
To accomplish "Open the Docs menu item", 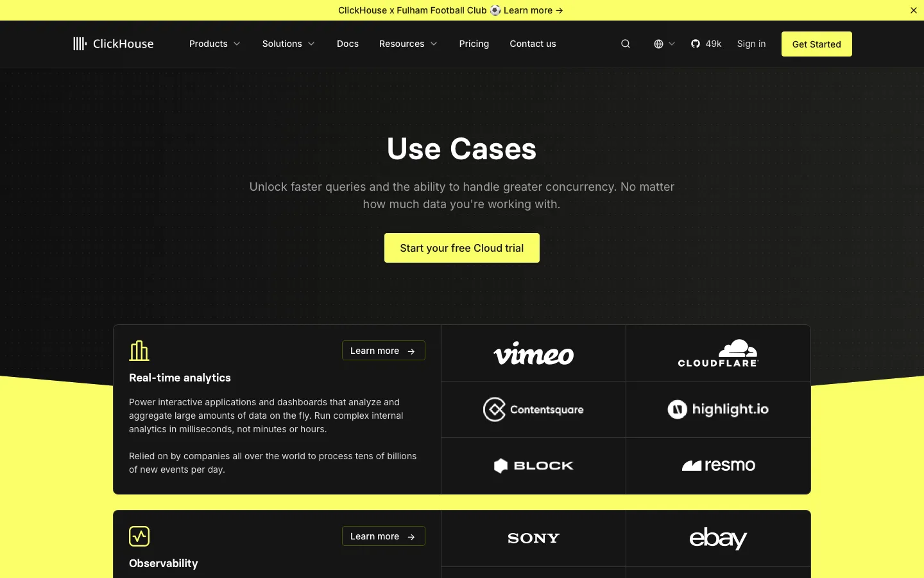I will [348, 44].
